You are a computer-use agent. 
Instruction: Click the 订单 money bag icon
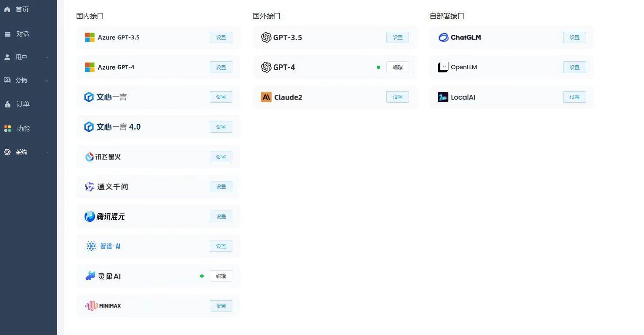click(7, 104)
